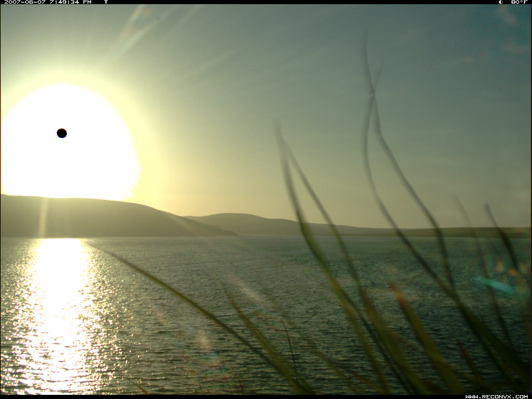The image size is (532, 399).
Task: Select the date 2007-06-07 in the header
Action: 25,2
